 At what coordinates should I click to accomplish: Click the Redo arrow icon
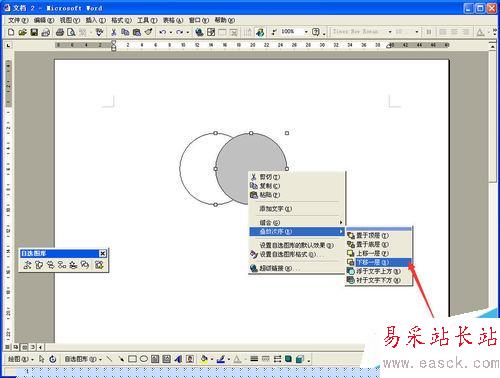tap(179, 32)
